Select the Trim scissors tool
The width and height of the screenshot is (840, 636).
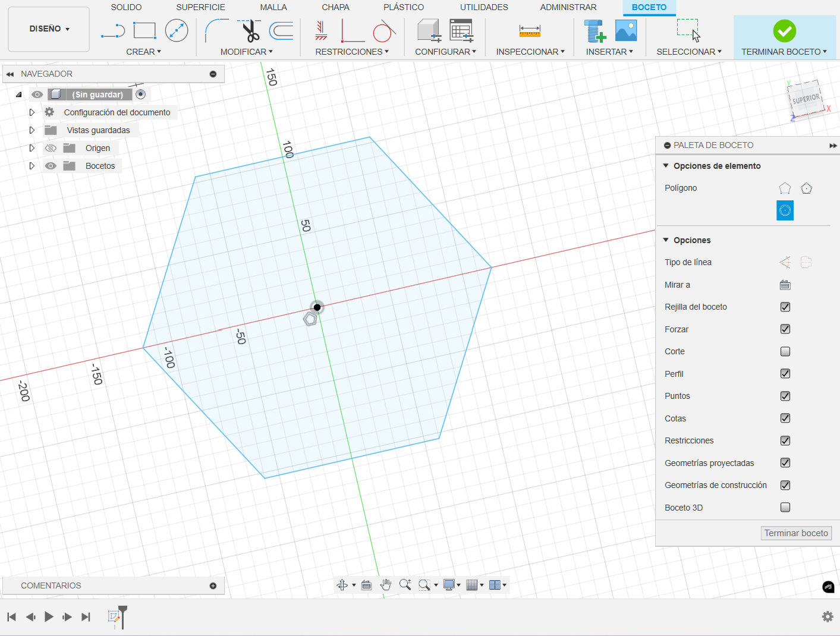pyautogui.click(x=250, y=30)
